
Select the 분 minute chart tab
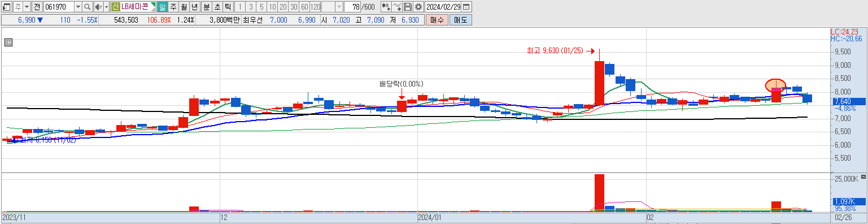[206, 7]
